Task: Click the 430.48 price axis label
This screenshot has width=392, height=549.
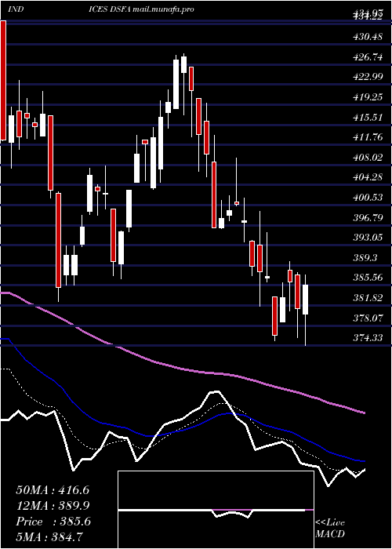Action: (368, 37)
